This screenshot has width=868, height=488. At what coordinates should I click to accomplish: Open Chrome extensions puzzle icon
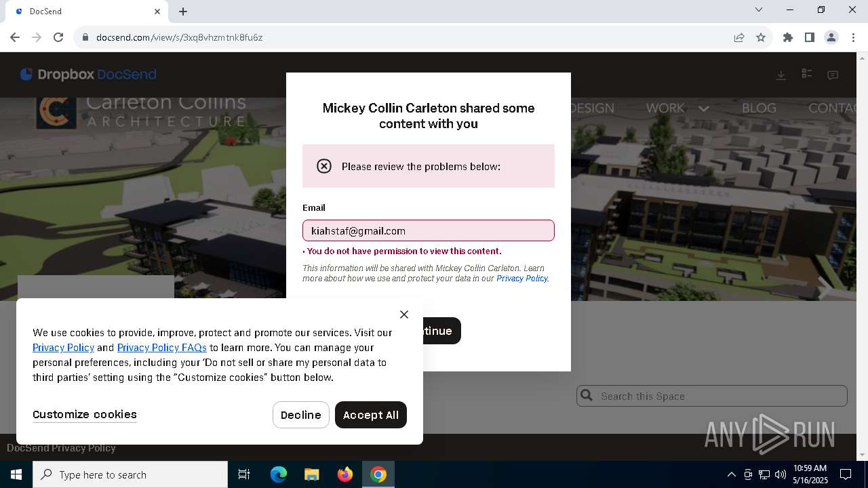pyautogui.click(x=788, y=37)
